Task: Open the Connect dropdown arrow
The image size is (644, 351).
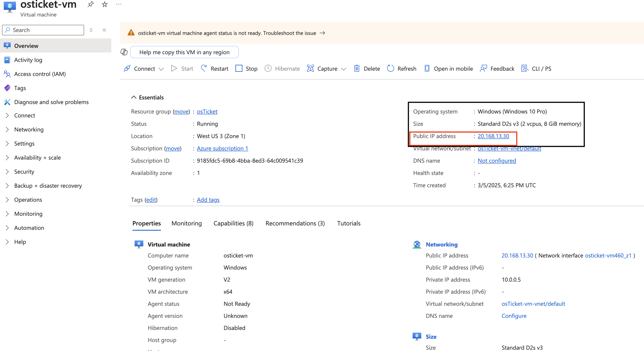Action: pos(161,69)
